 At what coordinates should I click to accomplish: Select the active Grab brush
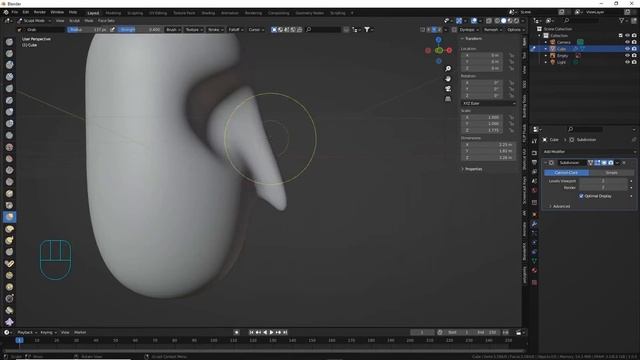[x=9, y=217]
